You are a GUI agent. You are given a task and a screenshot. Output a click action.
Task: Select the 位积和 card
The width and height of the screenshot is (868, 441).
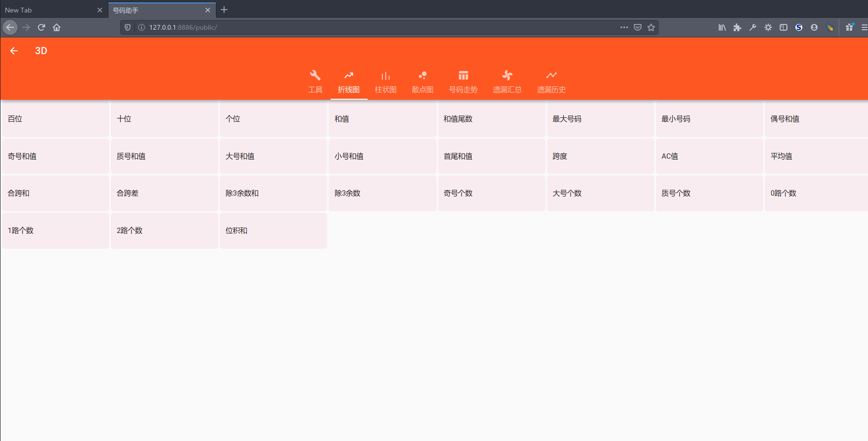click(273, 231)
